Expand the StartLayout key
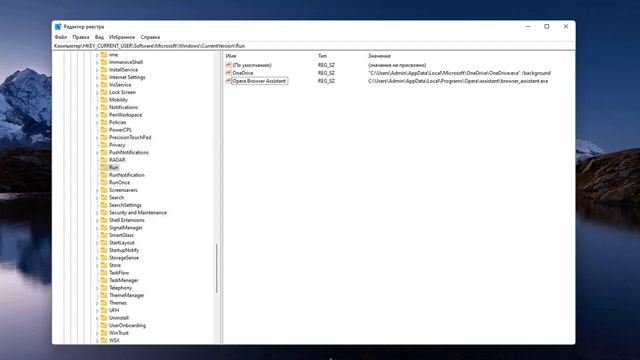 point(97,242)
